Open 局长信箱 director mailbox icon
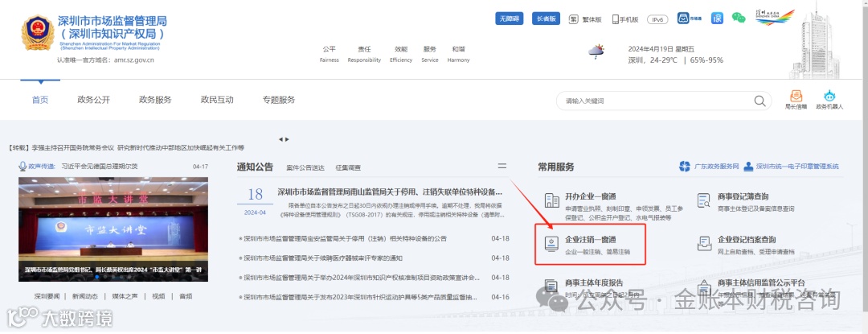Viewport: 868px width, 334px height. tap(796, 101)
